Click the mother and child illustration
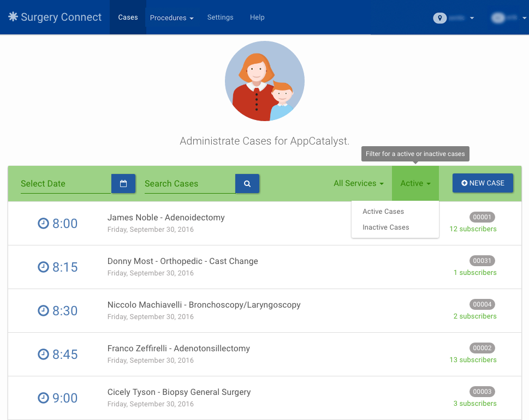This screenshot has width=529, height=420. [x=264, y=81]
